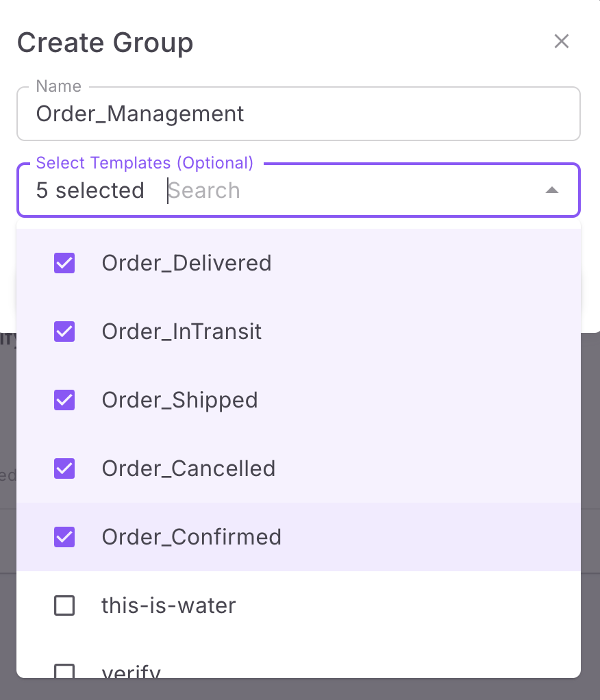
Task: Check the verify template checkbox
Action: [64, 671]
